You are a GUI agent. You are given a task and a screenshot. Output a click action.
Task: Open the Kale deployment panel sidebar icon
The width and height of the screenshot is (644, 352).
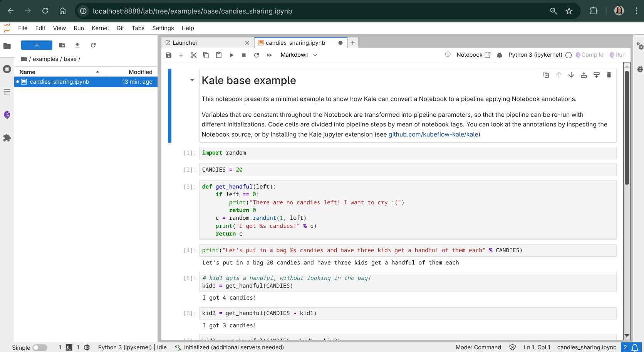click(x=7, y=115)
